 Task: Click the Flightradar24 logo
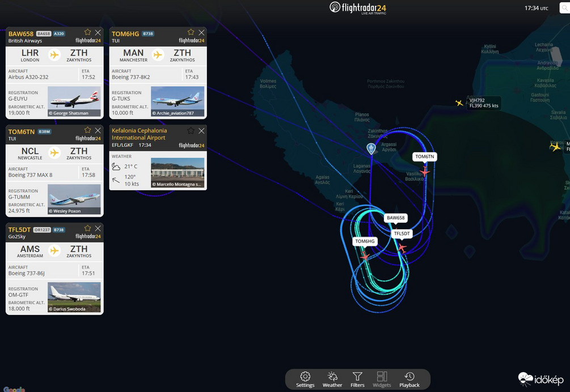[358, 7]
